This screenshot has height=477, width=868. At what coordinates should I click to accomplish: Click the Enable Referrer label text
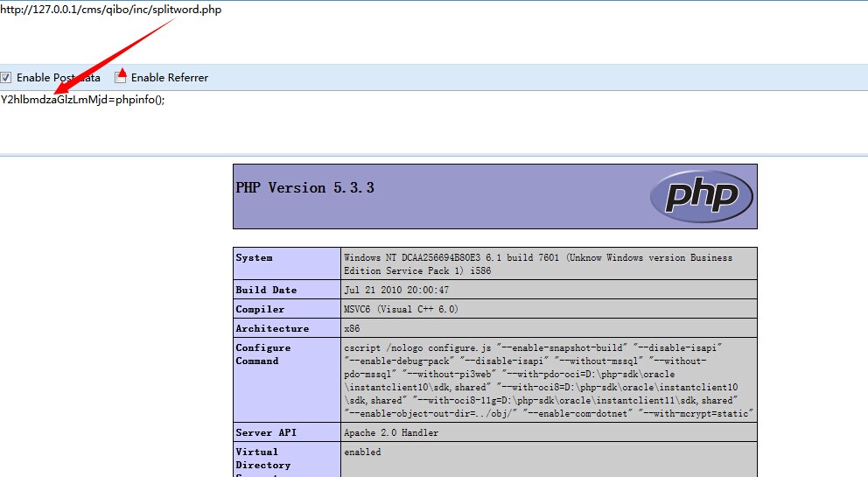click(170, 78)
